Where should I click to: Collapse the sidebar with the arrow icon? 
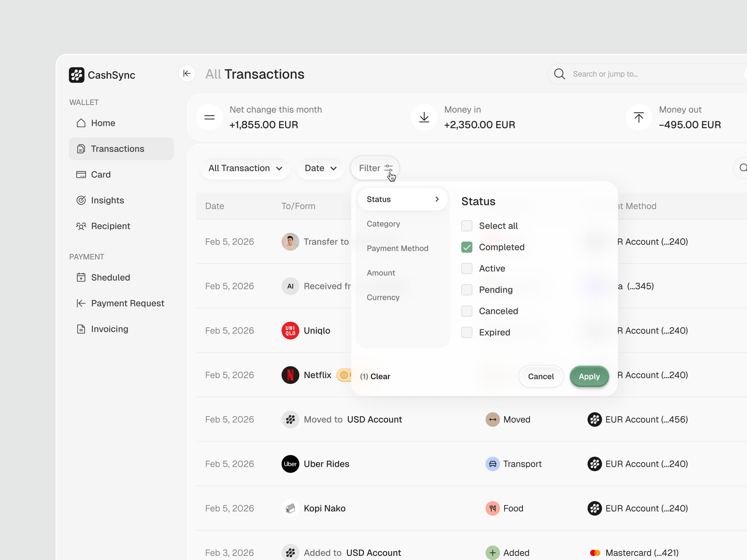[187, 73]
